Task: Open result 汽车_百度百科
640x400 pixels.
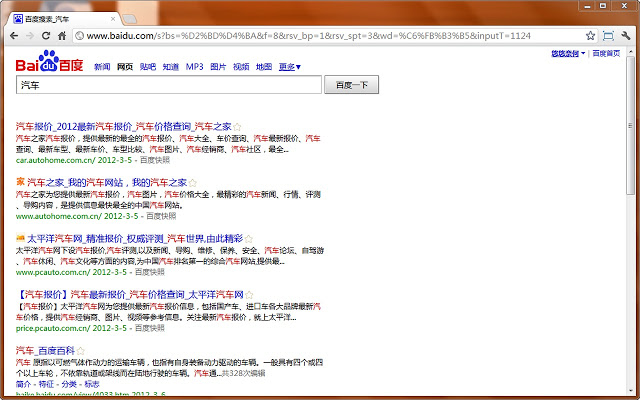Action: pos(45,350)
